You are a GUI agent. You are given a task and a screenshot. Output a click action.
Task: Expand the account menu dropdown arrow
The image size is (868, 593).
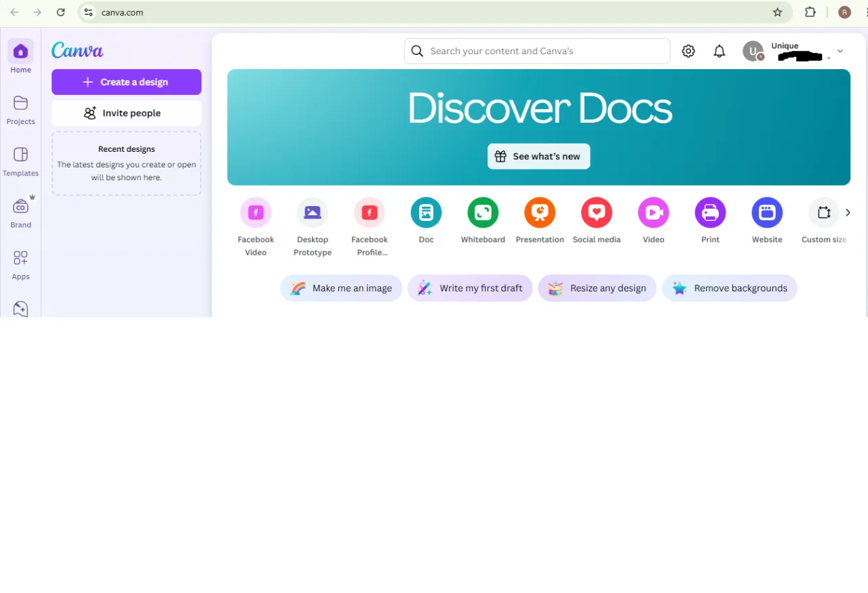click(x=840, y=51)
